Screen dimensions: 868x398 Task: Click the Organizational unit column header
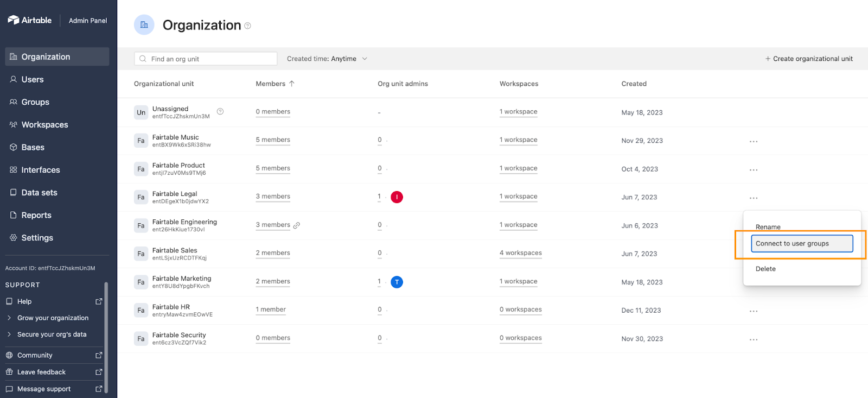tap(164, 84)
